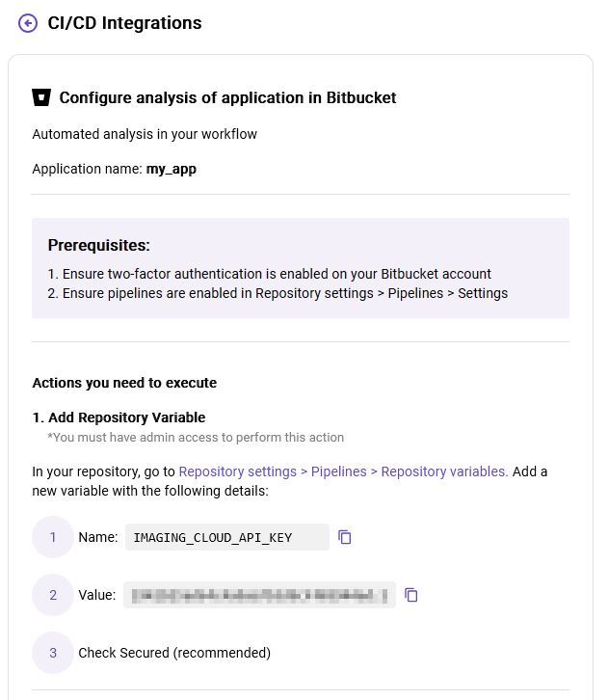Image resolution: width=608 pixels, height=700 pixels.
Task: Open the Repository settings > Pipelines link
Action: coord(343,471)
